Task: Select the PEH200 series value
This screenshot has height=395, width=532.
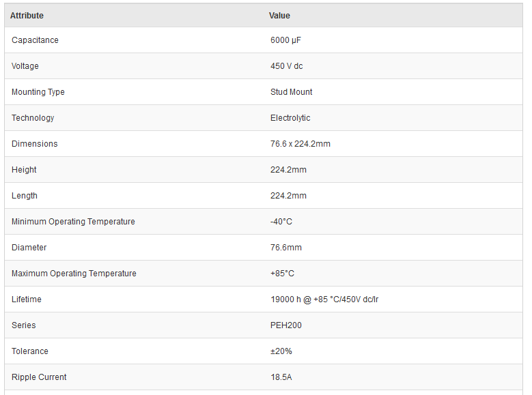Action: click(286, 325)
